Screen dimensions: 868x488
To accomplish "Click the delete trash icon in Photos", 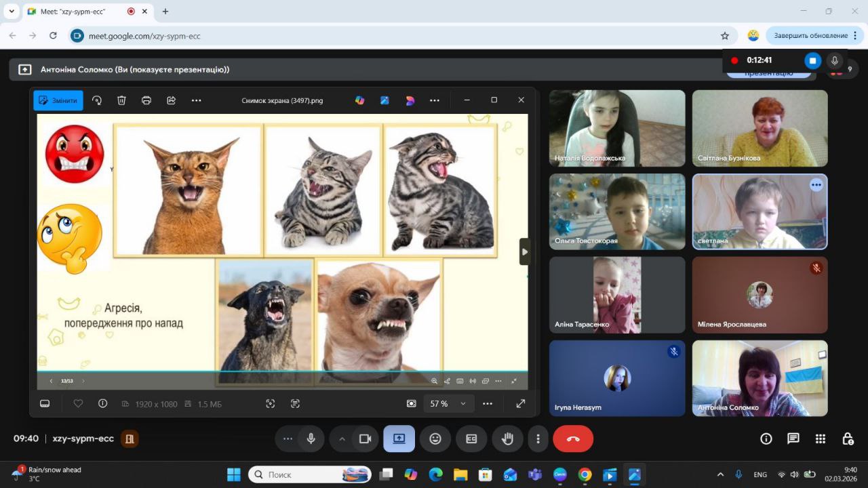I will coord(121,100).
